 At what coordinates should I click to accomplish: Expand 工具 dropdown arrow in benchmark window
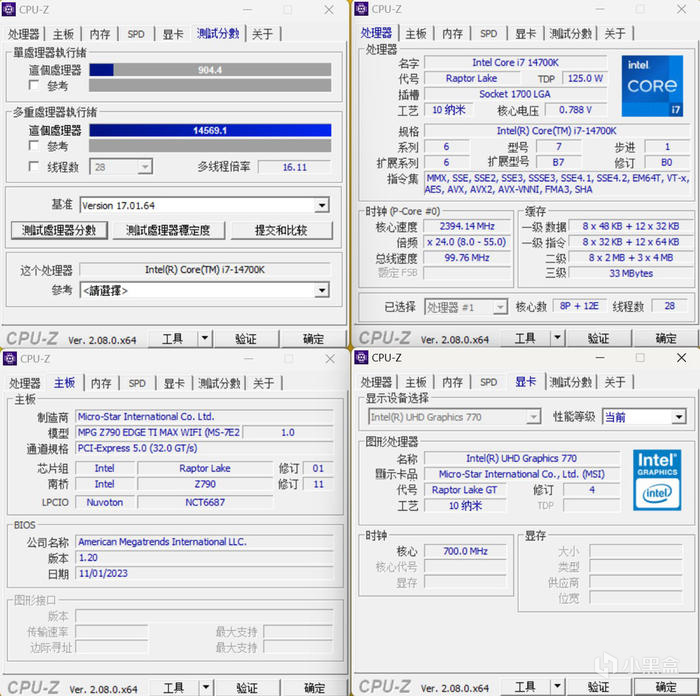[205, 338]
